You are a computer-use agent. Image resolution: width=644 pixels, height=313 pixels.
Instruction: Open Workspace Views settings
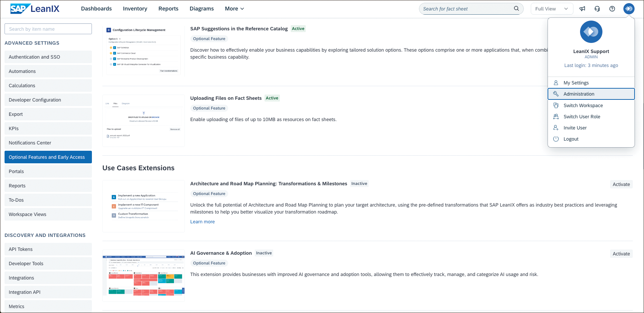(48, 214)
